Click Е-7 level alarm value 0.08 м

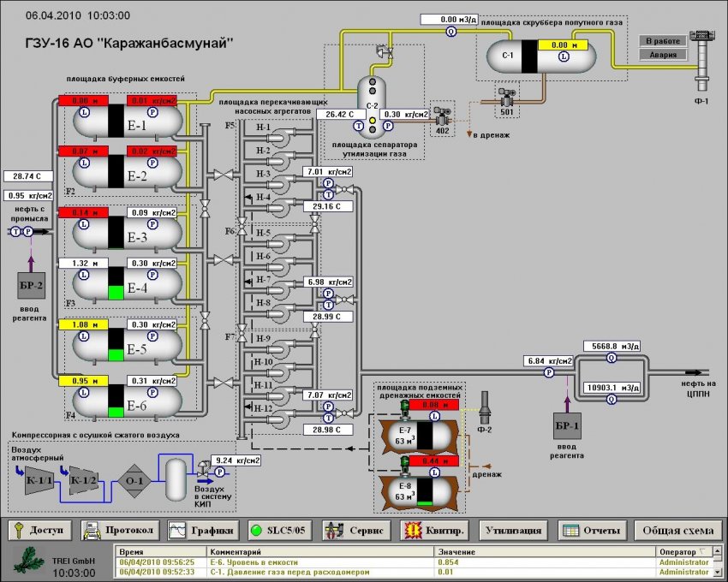(x=434, y=405)
